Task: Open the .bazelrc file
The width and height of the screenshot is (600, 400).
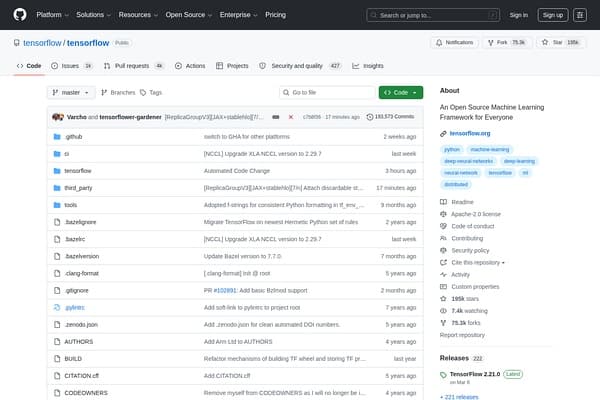Action: (x=75, y=239)
